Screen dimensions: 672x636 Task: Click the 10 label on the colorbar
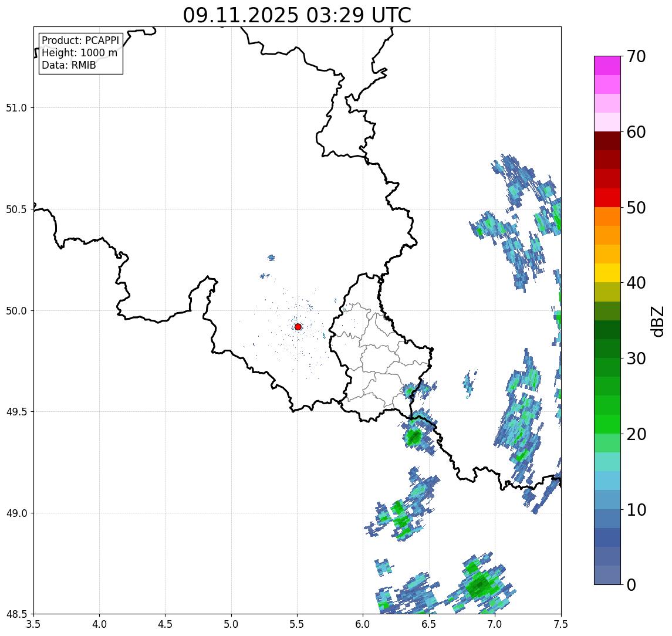[636, 510]
